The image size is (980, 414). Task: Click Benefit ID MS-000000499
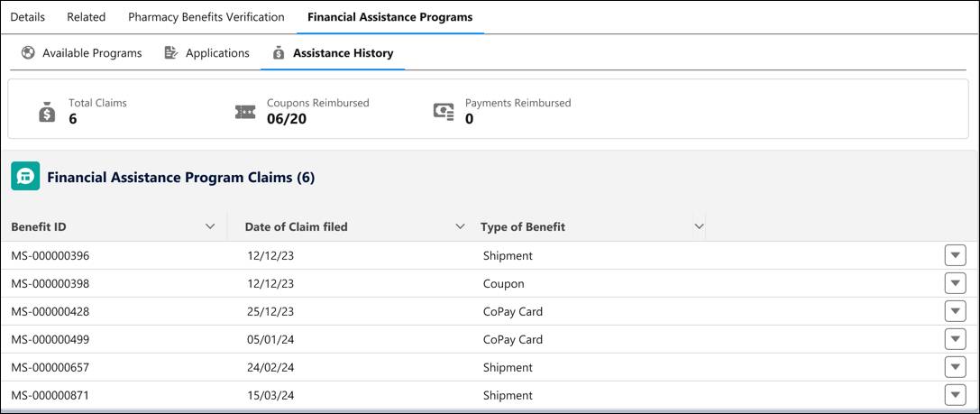[50, 339]
